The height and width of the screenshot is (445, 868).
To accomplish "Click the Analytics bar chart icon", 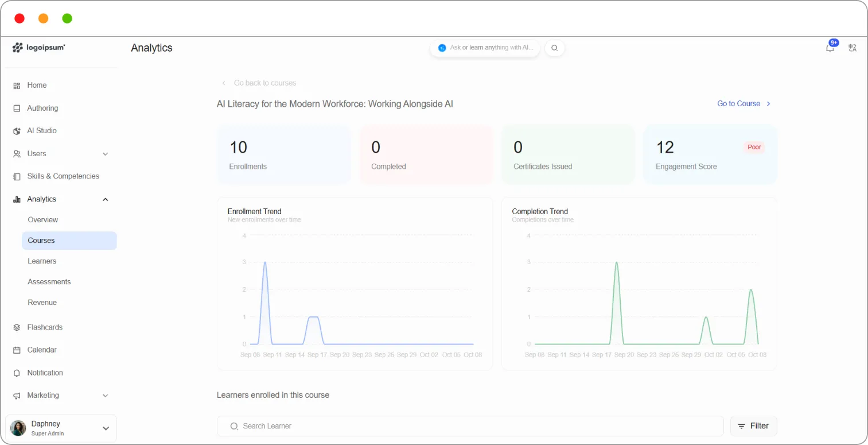I will 17,199.
